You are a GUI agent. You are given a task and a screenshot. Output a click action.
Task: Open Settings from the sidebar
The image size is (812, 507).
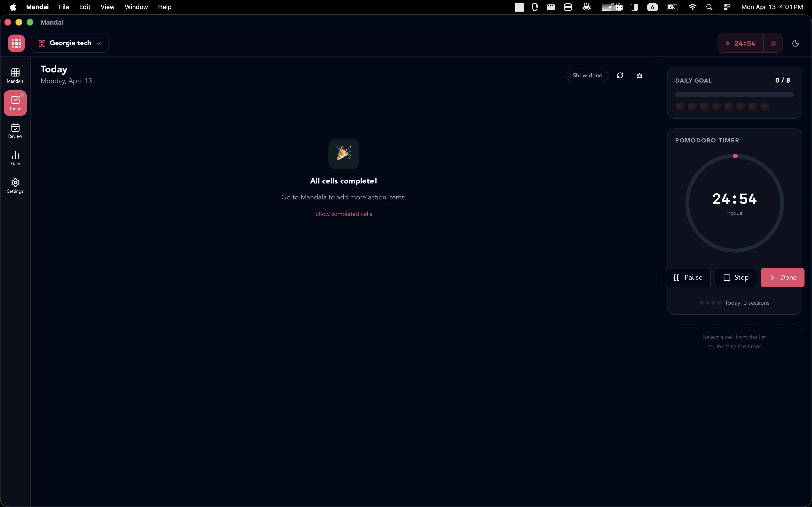15,185
